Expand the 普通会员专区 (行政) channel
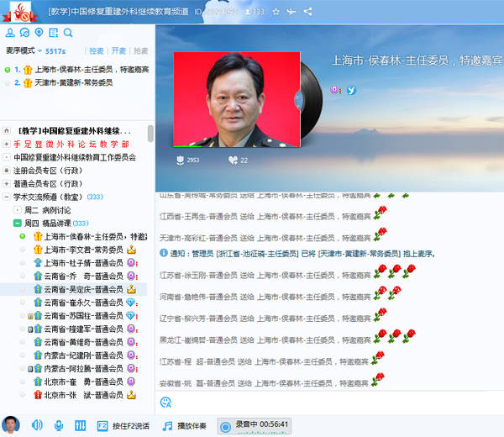The width and height of the screenshot is (504, 437). (x=7, y=183)
